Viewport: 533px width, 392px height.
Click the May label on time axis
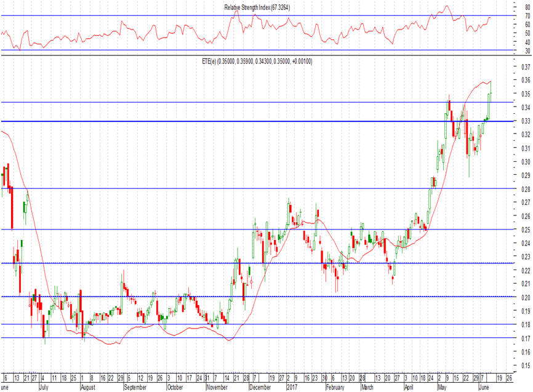tap(443, 388)
